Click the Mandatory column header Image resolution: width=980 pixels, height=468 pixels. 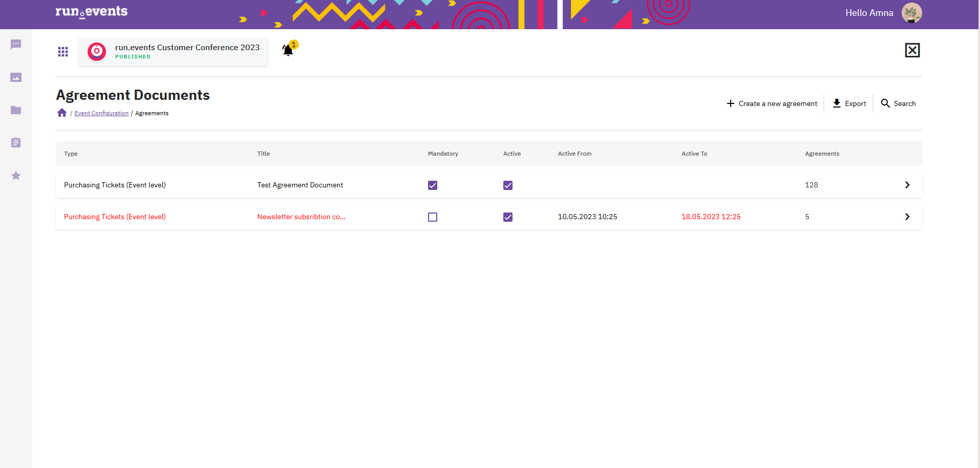tap(443, 154)
